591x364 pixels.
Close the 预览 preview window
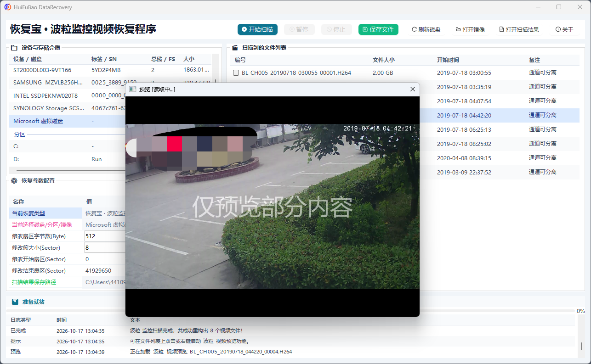pos(412,89)
